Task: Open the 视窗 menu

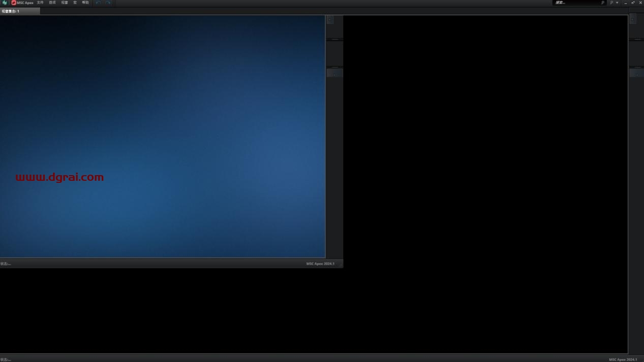Action: (x=65, y=3)
